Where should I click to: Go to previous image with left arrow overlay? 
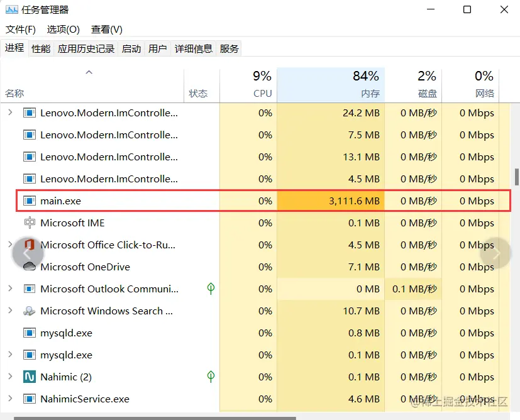click(28, 253)
